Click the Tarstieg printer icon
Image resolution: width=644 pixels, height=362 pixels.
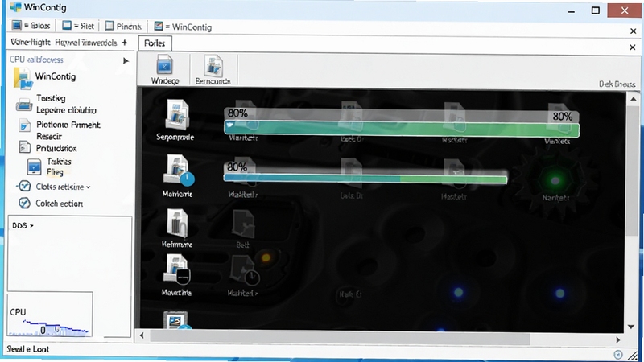[x=24, y=105]
